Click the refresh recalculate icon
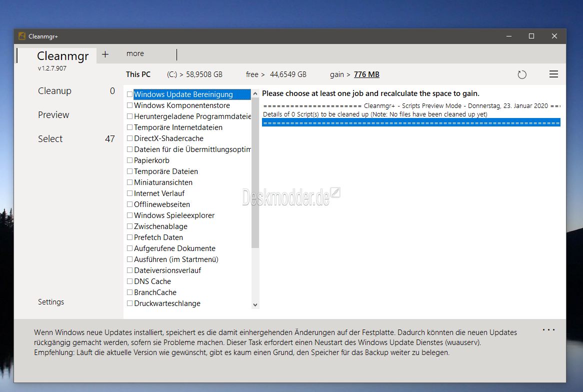Screen dimensions: 583x392 (522, 75)
